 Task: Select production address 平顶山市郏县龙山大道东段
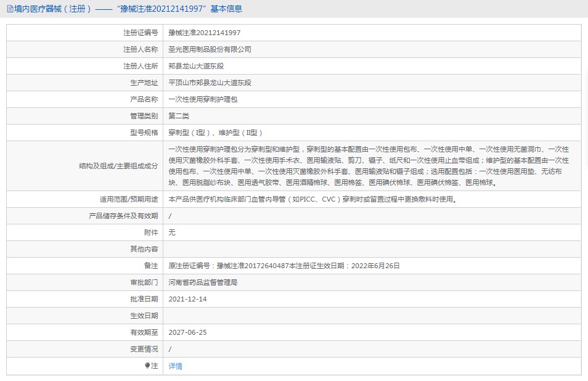click(210, 83)
